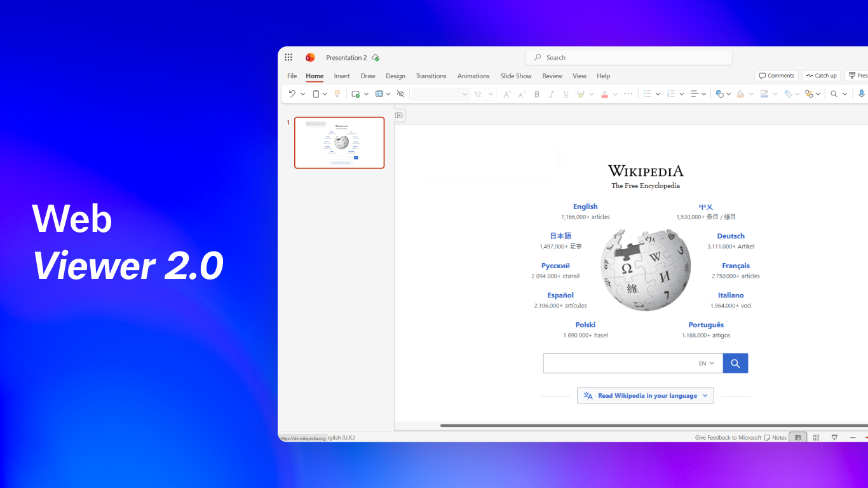The width and height of the screenshot is (868, 488).
Task: Click the Deutsch Wikipedia link
Action: click(731, 236)
